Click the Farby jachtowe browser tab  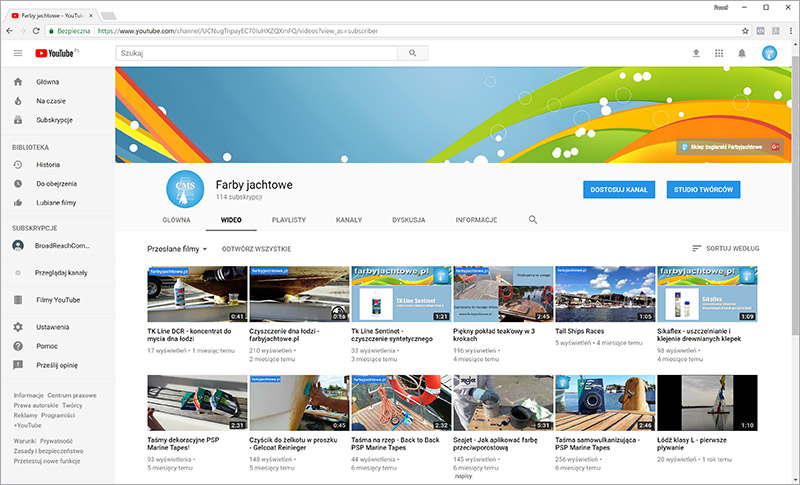click(51, 16)
